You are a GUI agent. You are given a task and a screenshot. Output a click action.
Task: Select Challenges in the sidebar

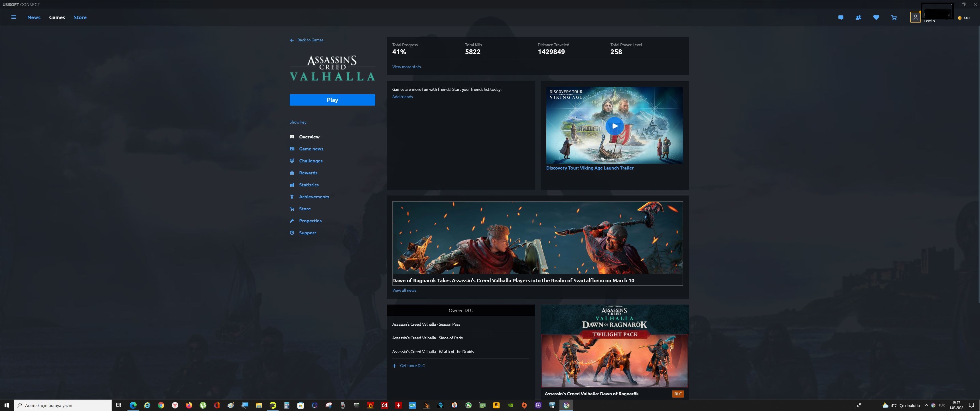pyautogui.click(x=311, y=161)
